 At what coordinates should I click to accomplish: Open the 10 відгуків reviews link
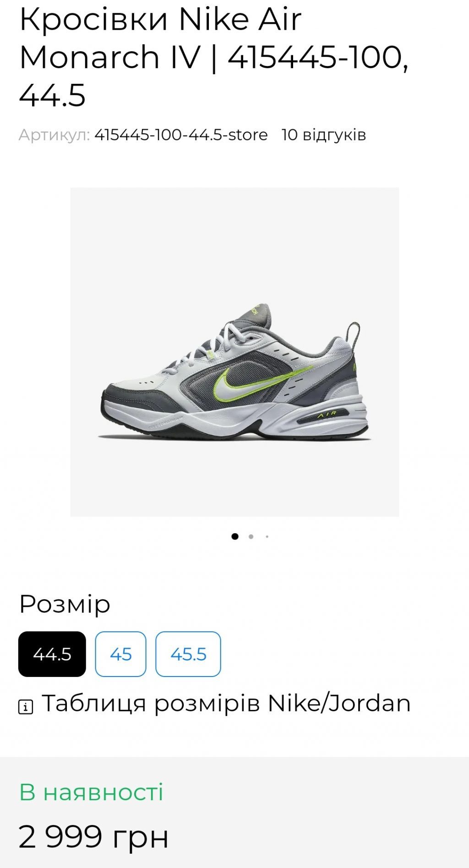(324, 135)
